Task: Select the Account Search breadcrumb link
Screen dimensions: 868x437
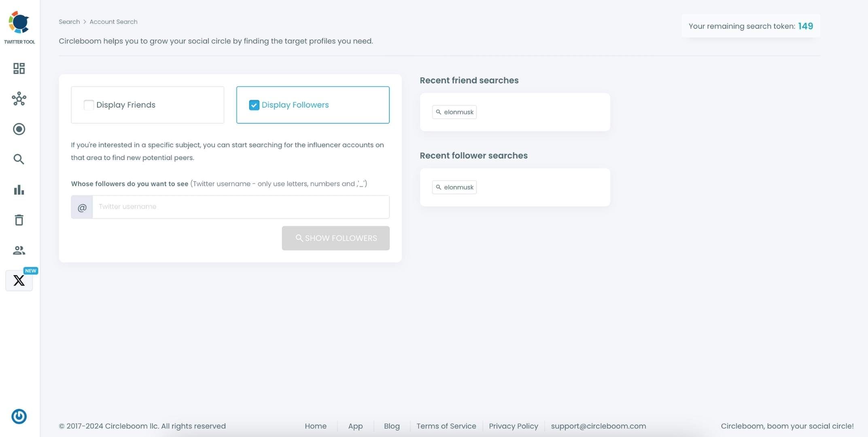Action: point(113,22)
